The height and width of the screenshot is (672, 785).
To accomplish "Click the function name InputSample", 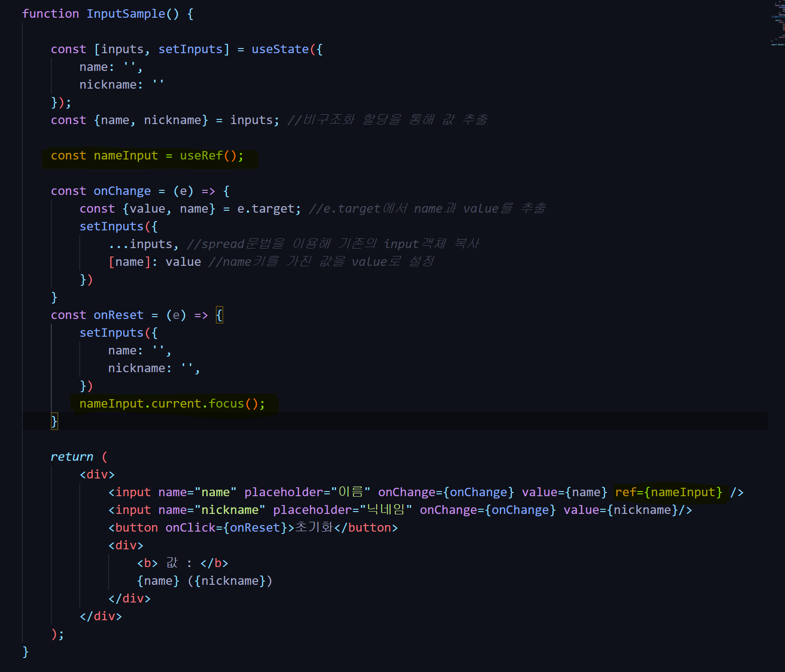I will [x=126, y=14].
